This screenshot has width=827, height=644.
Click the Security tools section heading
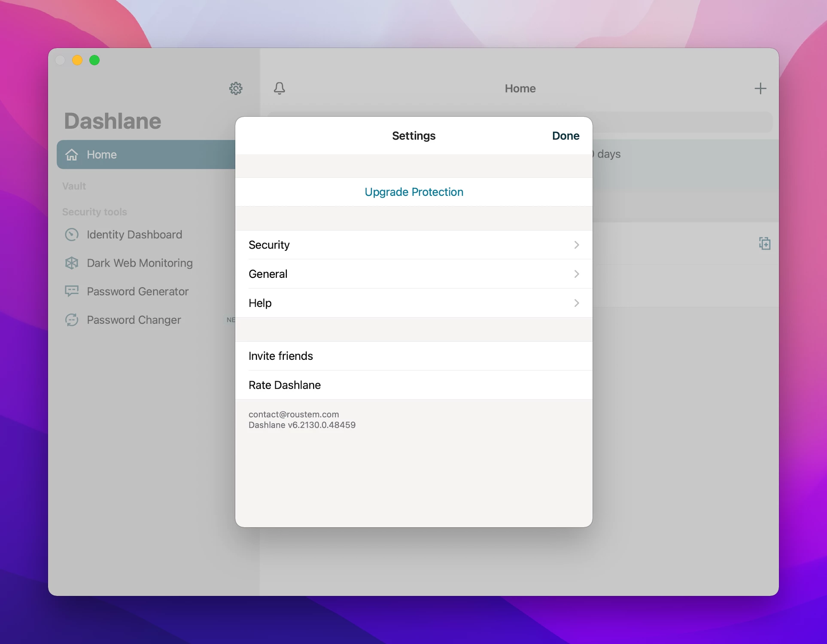tap(94, 212)
